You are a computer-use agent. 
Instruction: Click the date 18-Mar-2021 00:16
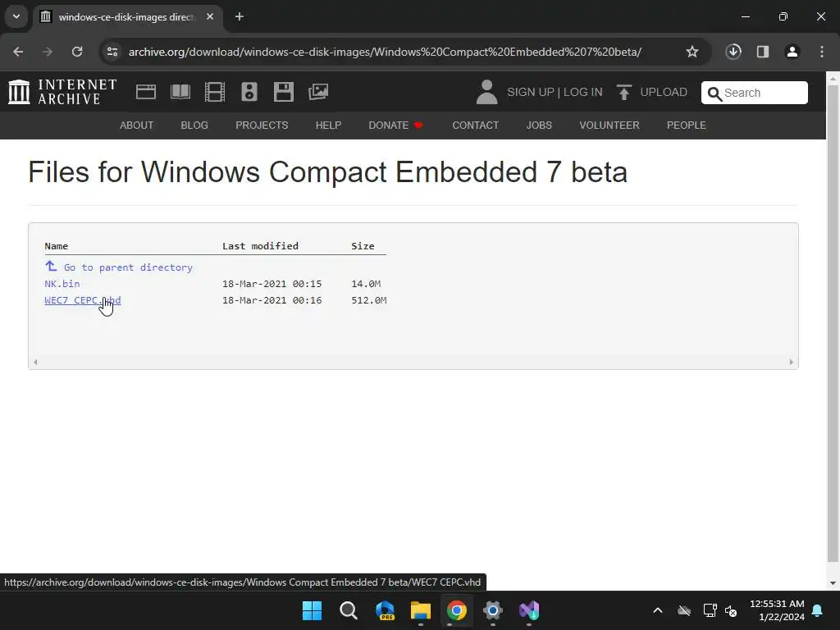272,300
